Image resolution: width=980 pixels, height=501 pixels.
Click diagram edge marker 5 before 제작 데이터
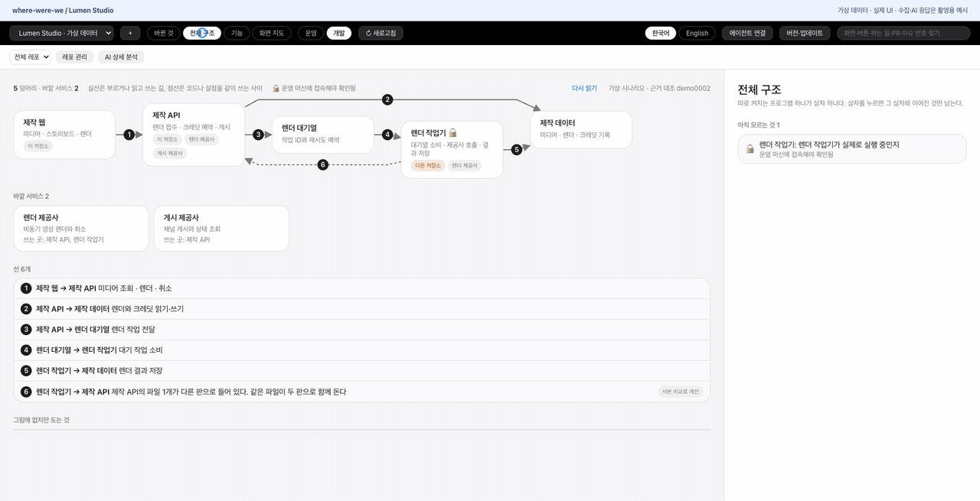pyautogui.click(x=517, y=150)
